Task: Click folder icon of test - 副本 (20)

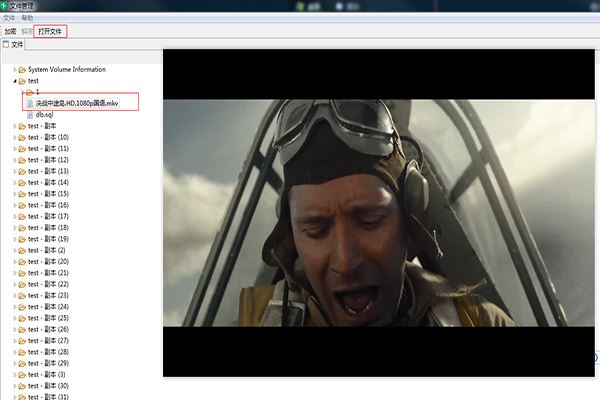Action: click(x=22, y=262)
